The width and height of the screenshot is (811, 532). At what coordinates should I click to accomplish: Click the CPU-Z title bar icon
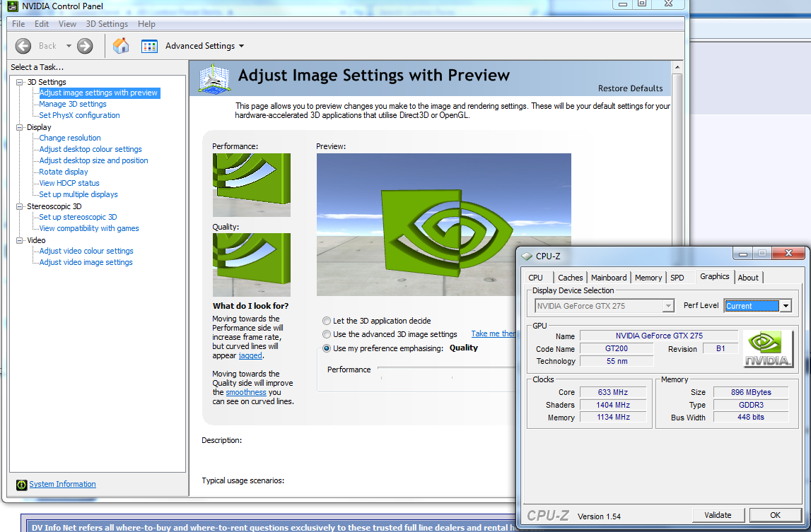(527, 256)
